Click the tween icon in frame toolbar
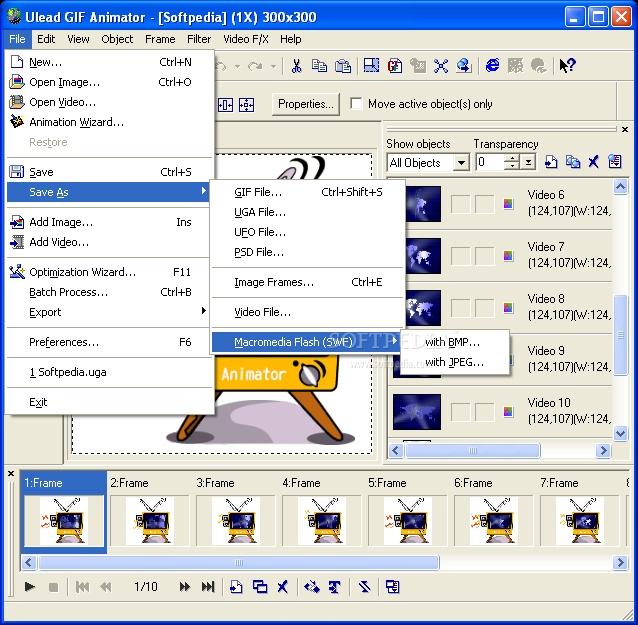This screenshot has width=638, height=625. point(312,587)
